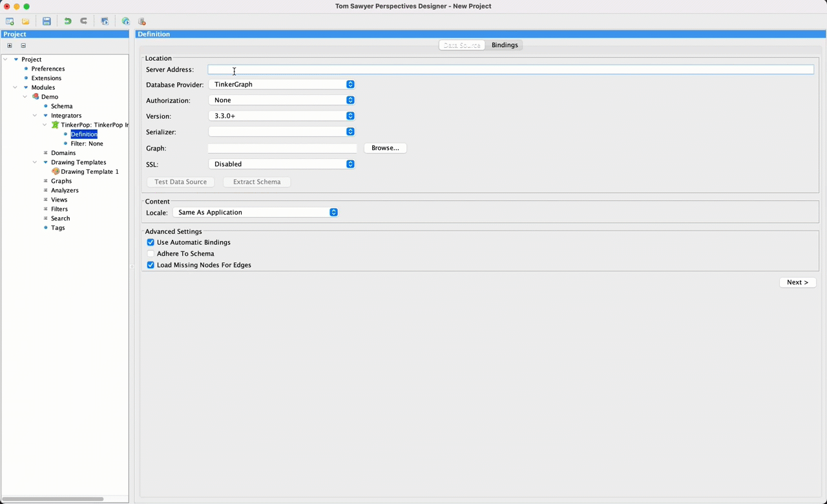The image size is (827, 504).
Task: Open the Version dropdown
Action: pyautogui.click(x=282, y=116)
